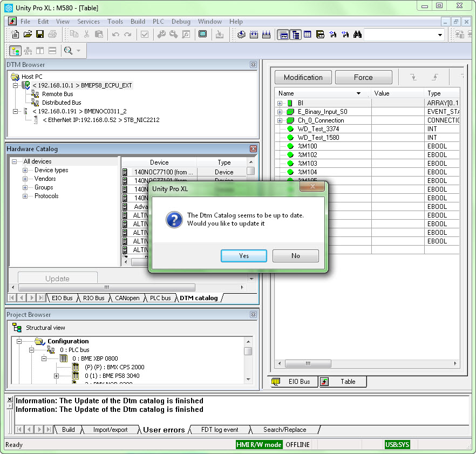Click the Modification button
The image size is (476, 454).
click(x=303, y=77)
